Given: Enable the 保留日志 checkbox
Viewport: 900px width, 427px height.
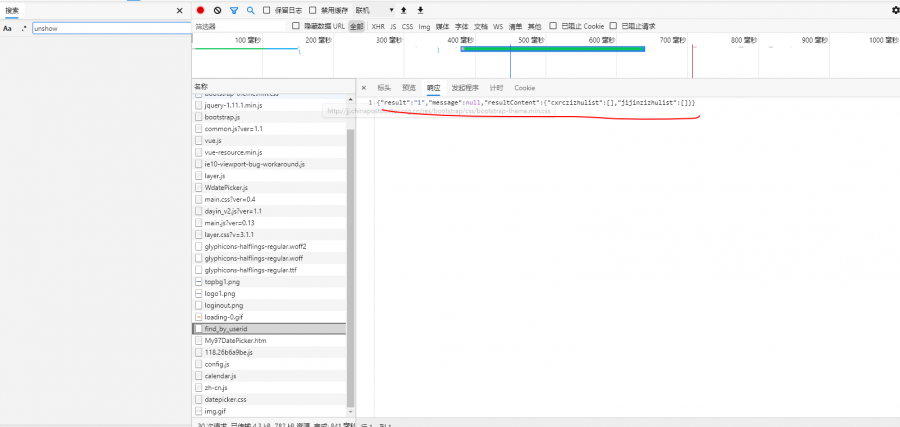Looking at the screenshot, I should click(267, 10).
